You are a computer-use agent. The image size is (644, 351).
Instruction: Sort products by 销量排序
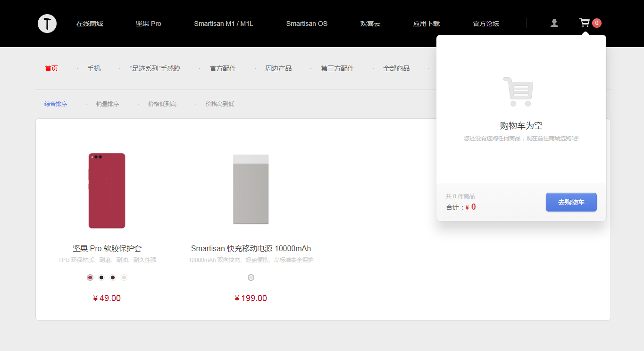[108, 104]
